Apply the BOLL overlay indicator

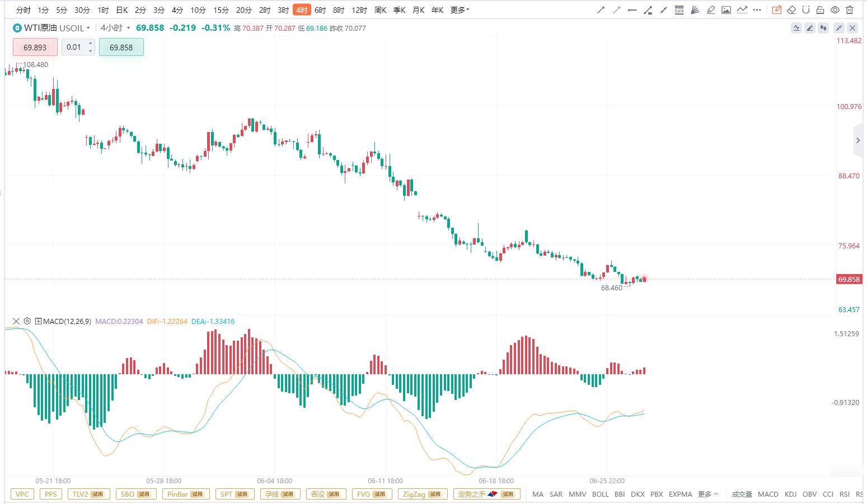(x=600, y=494)
